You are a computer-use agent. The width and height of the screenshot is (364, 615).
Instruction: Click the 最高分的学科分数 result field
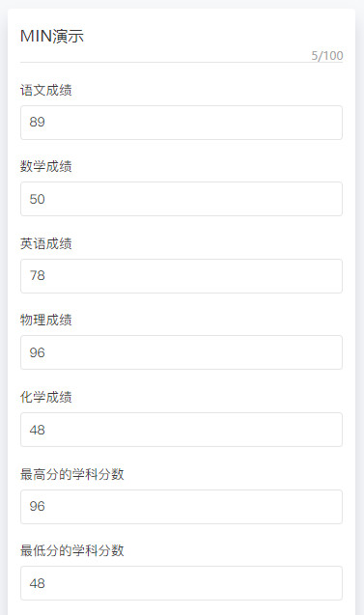pyautogui.click(x=182, y=506)
